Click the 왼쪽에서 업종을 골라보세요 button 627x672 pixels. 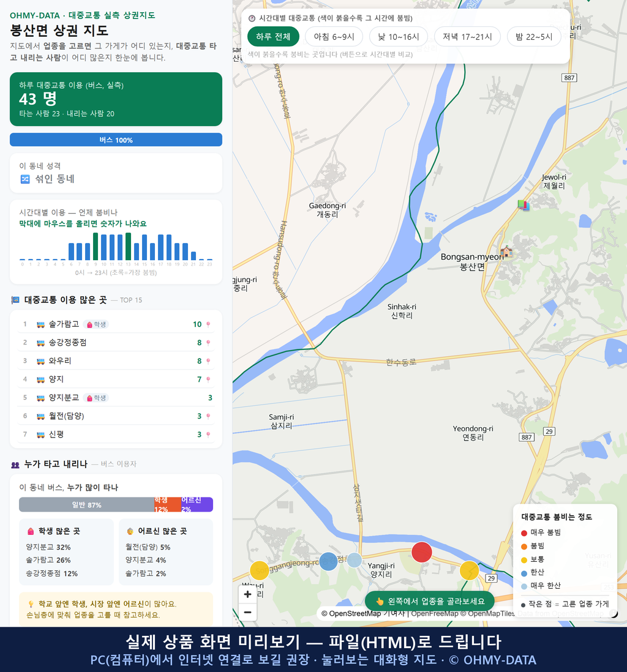[430, 601]
